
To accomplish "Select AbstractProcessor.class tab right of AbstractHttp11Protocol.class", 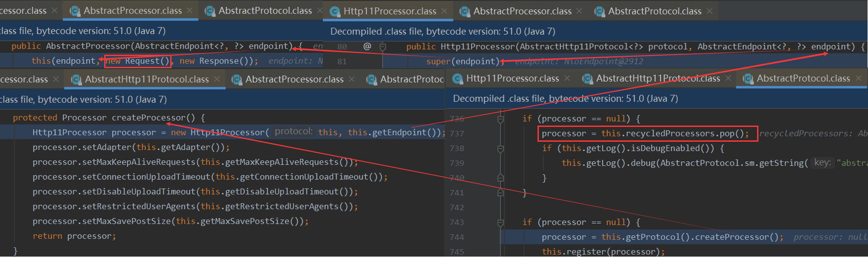I will coord(294,79).
